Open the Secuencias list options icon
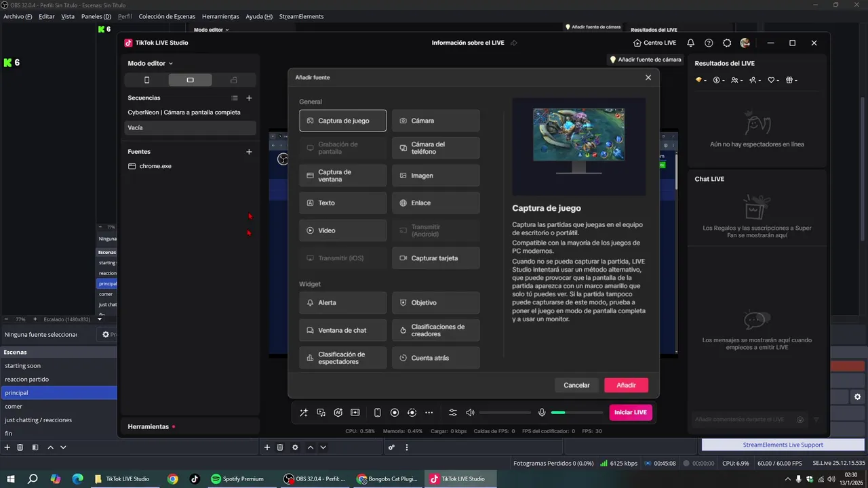The height and width of the screenshot is (488, 868). click(235, 98)
